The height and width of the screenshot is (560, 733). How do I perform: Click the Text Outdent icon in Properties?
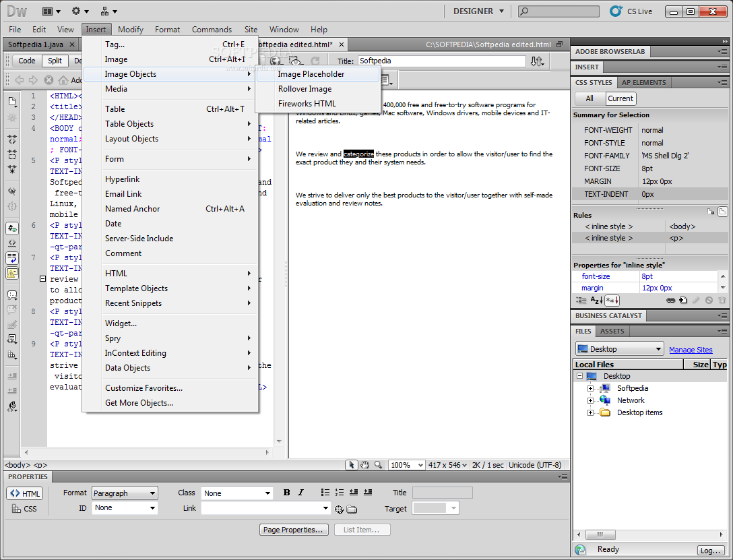(x=354, y=492)
